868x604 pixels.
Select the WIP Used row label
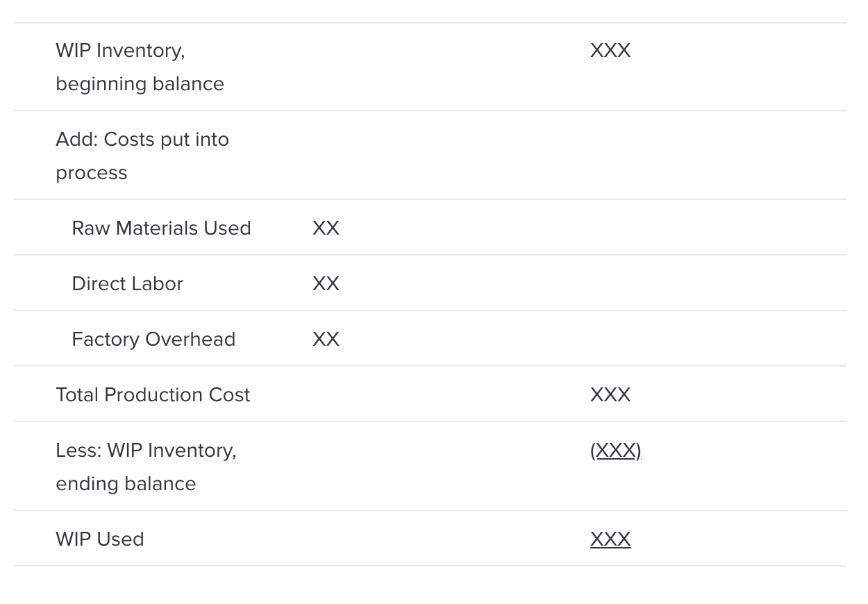[x=100, y=539]
